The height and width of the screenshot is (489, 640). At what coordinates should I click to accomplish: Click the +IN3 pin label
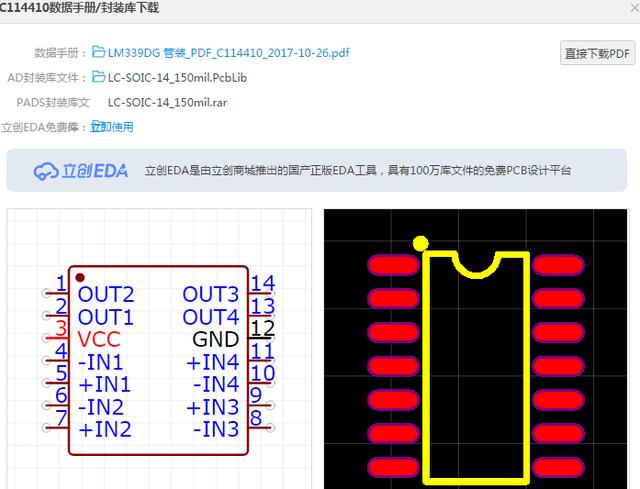[213, 407]
